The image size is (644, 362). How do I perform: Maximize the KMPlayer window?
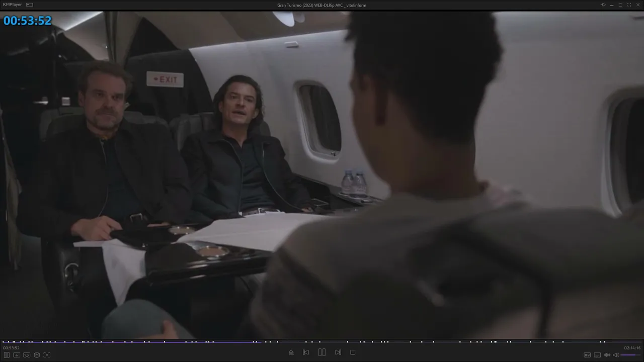tap(620, 5)
